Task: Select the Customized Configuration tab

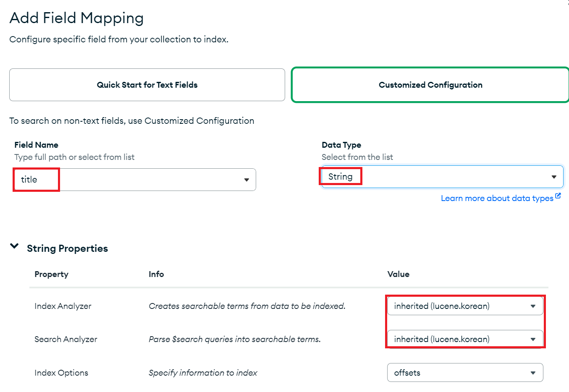Action: tap(430, 85)
